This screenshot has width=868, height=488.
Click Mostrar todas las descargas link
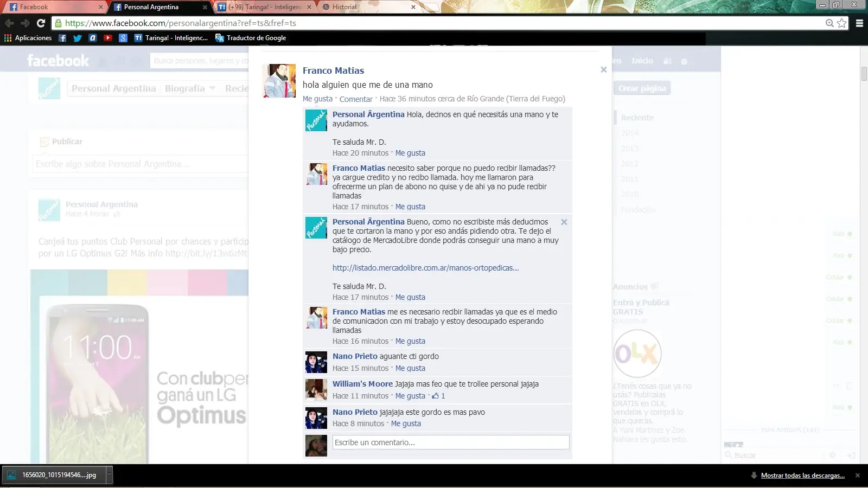(803, 476)
